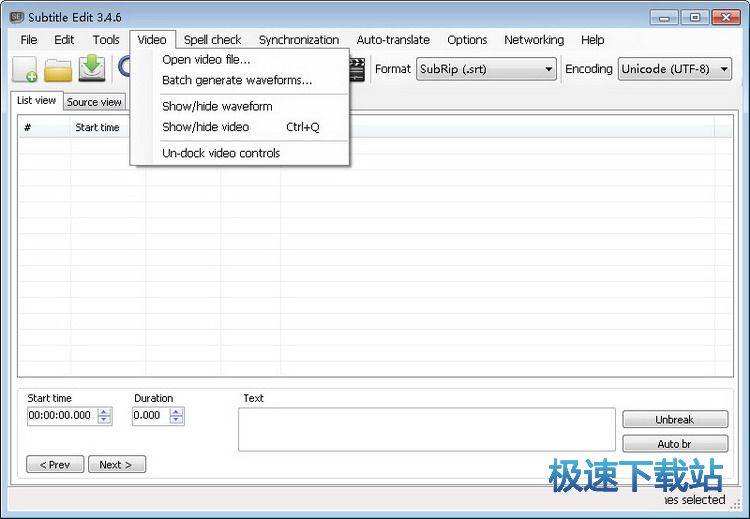Go to previous subtitle with Prev button
750x519 pixels.
coord(55,464)
